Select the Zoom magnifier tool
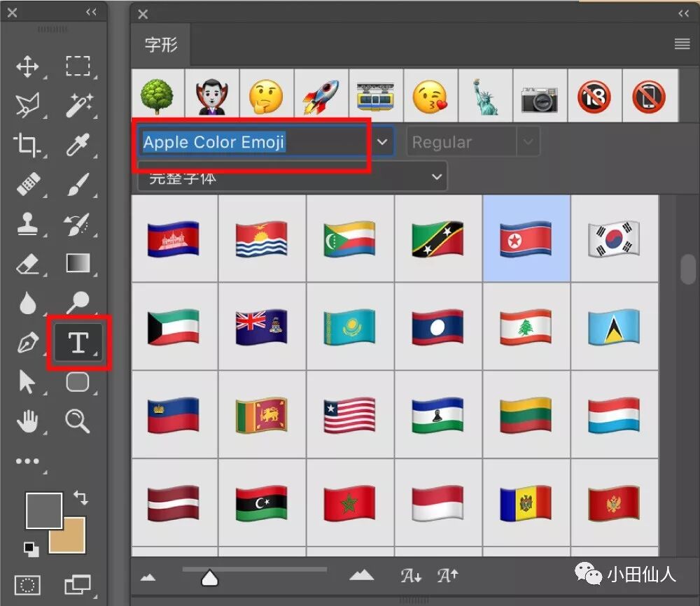 point(78,421)
